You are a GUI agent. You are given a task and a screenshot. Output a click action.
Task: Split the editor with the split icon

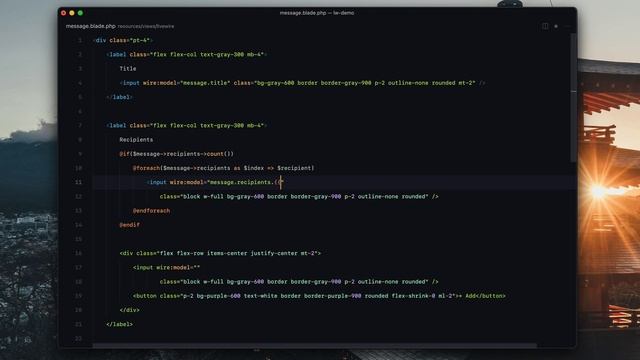545,26
